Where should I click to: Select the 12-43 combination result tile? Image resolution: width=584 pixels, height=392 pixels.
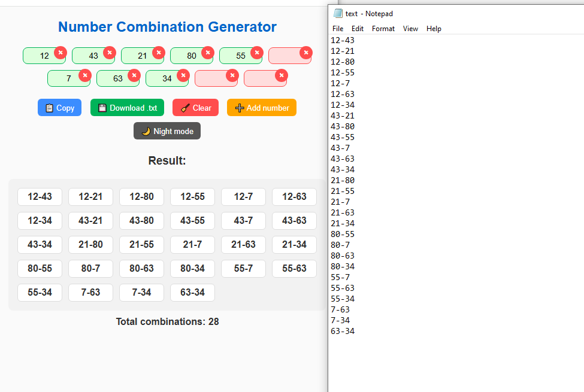click(x=40, y=197)
